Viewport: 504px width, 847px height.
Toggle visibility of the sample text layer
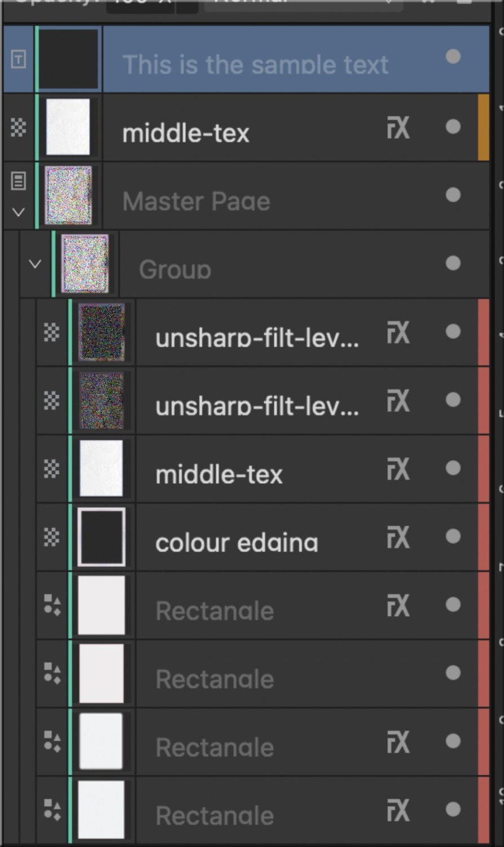pyautogui.click(x=453, y=56)
